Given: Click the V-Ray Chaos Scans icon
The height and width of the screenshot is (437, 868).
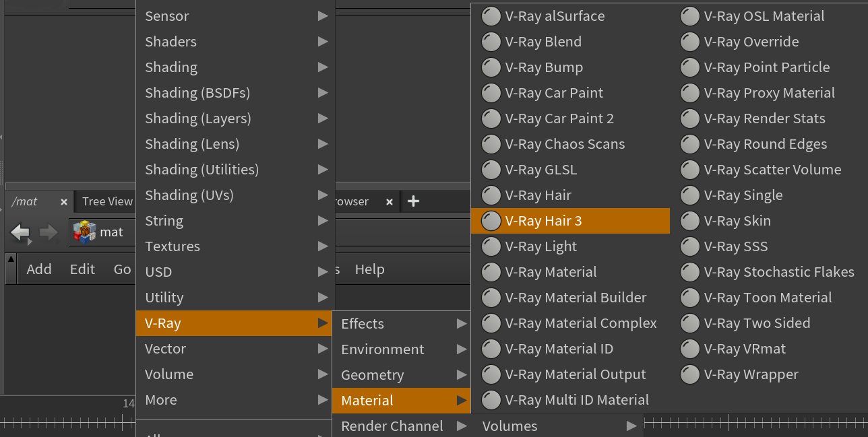Looking at the screenshot, I should (x=491, y=144).
